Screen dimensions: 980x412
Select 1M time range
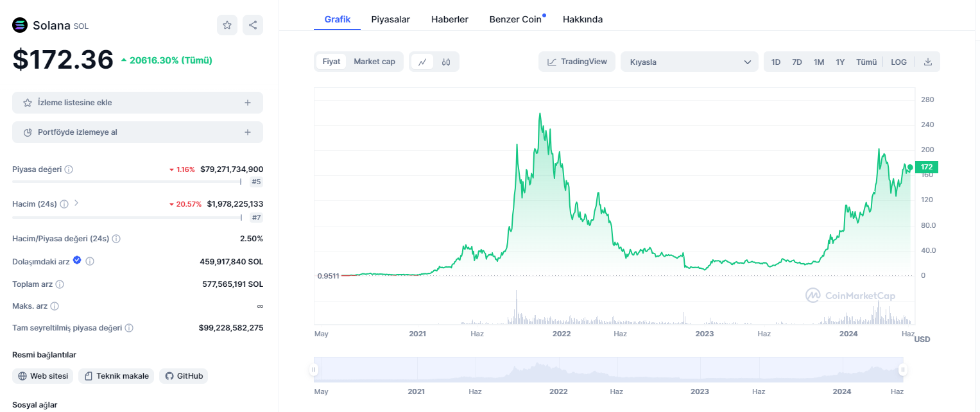coord(819,62)
